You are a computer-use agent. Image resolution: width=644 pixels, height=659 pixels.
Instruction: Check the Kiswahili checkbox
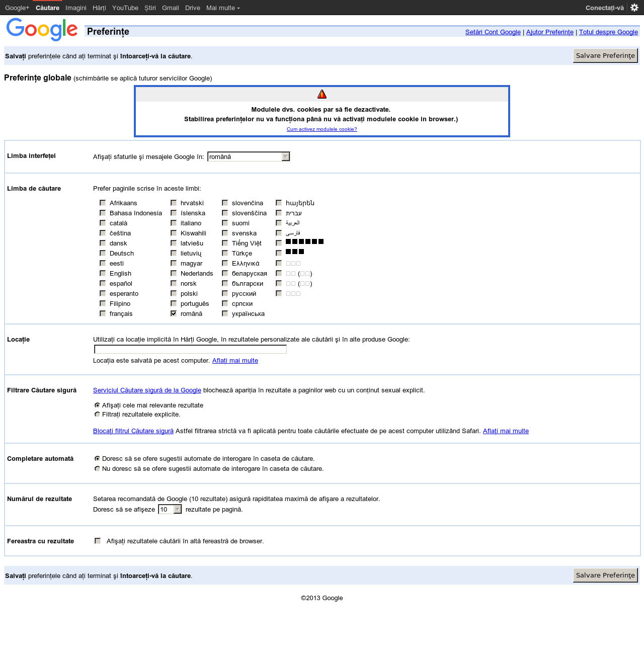(x=174, y=233)
